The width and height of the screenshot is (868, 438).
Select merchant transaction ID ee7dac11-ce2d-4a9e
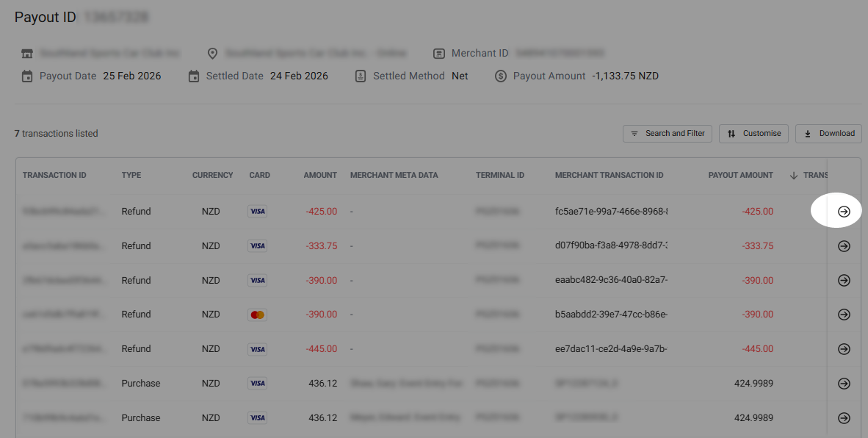pos(611,349)
